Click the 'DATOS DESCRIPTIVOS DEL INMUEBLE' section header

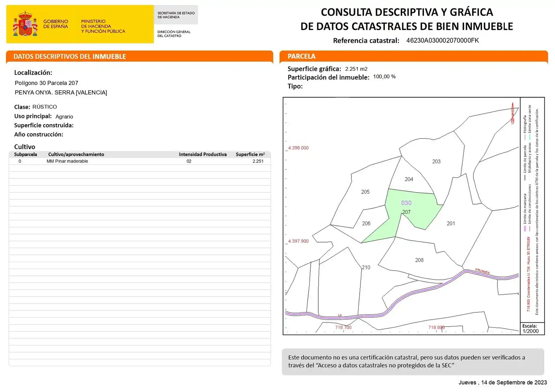(140, 57)
